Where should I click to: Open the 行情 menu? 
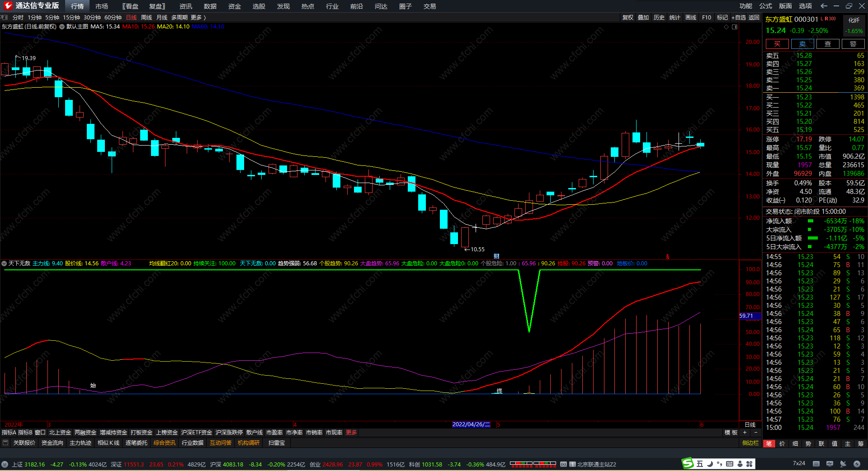[77, 6]
